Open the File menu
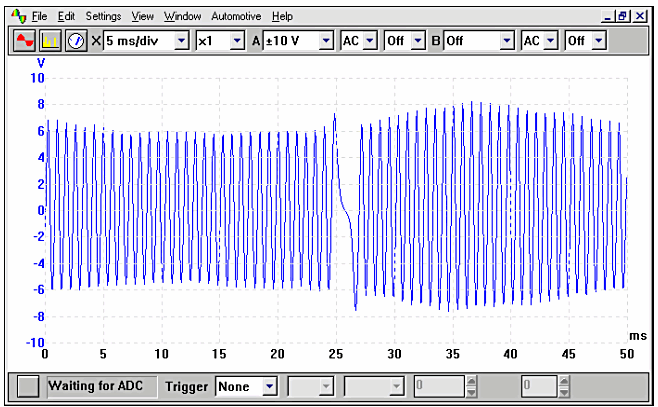Image resolution: width=658 pixels, height=407 pixels. pos(39,17)
